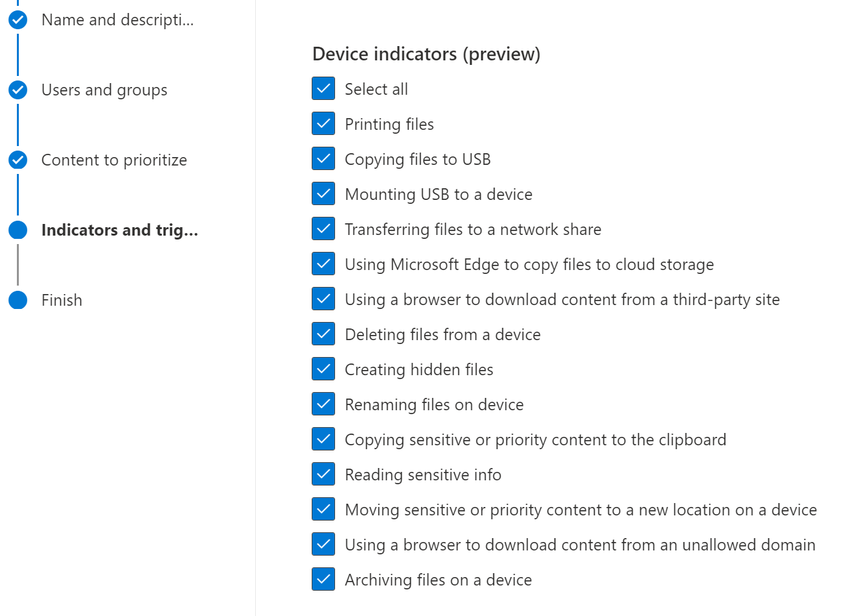
Task: Uncheck Archiving files on a device
Action: (323, 580)
